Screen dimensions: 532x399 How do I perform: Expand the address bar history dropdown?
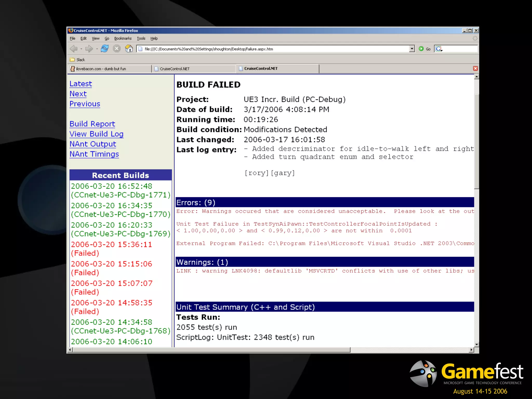pos(412,49)
